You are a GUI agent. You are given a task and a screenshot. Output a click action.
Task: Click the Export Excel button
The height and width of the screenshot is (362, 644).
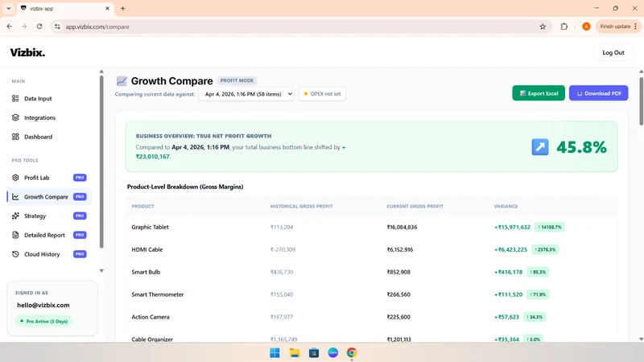[539, 93]
